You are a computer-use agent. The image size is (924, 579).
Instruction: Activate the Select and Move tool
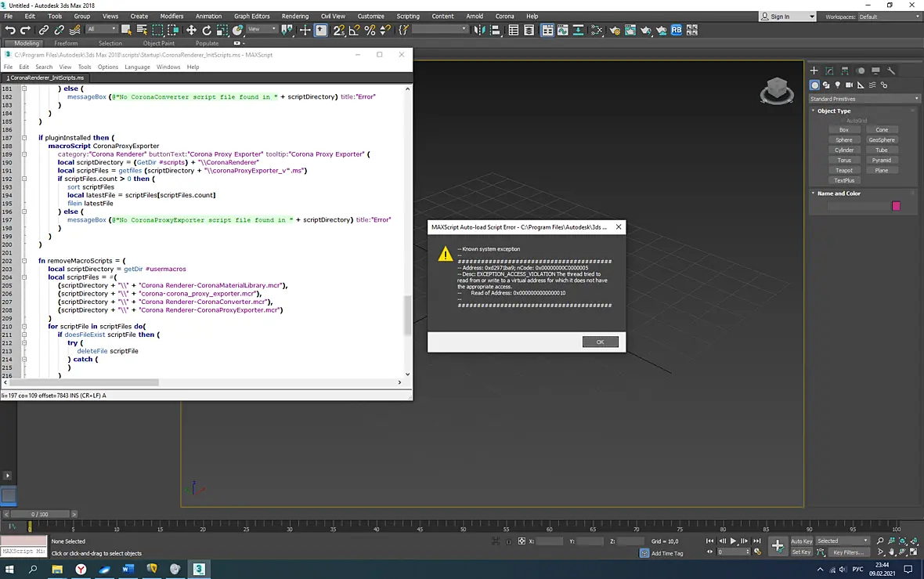(191, 30)
